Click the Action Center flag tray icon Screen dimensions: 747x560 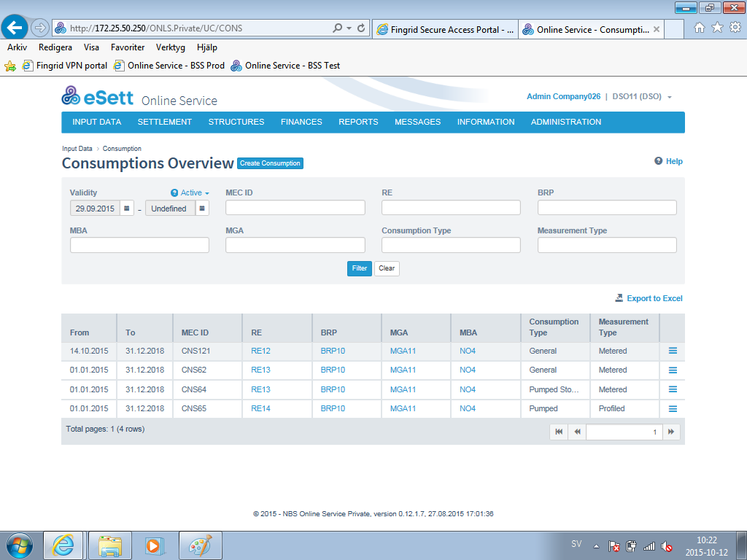614,546
